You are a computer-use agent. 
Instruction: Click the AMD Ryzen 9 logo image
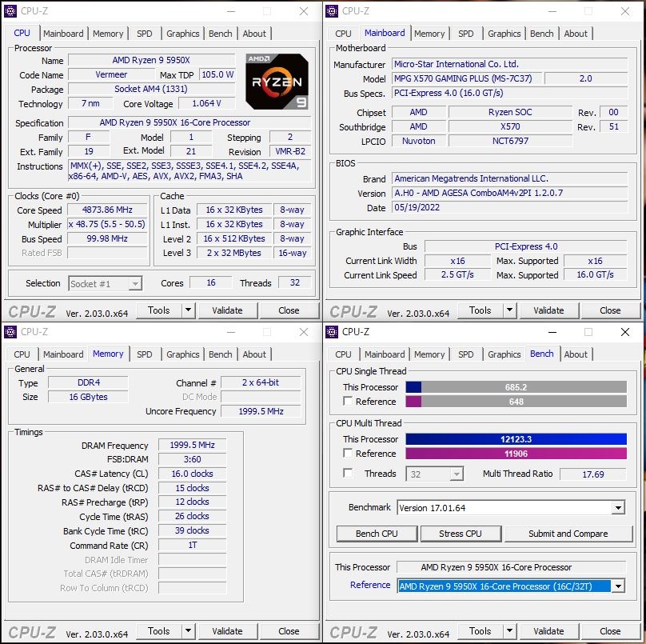coord(277,82)
